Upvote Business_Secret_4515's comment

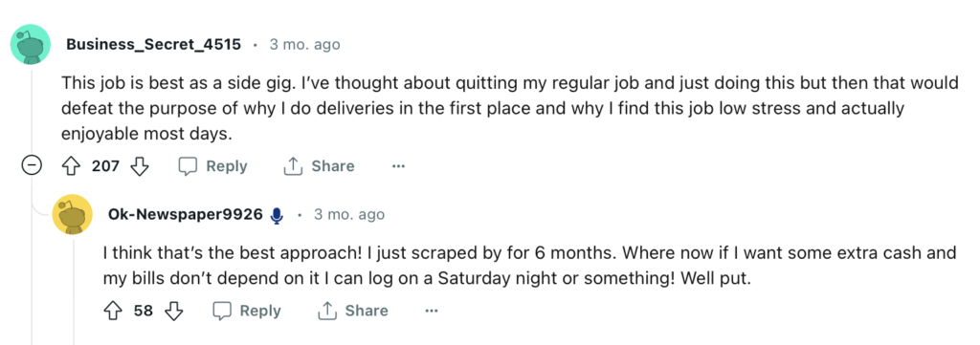pyautogui.click(x=69, y=166)
